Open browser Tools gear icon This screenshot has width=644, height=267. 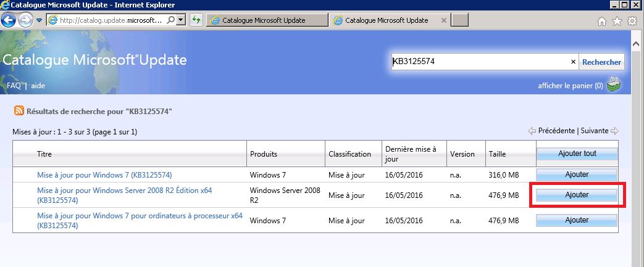632,22
